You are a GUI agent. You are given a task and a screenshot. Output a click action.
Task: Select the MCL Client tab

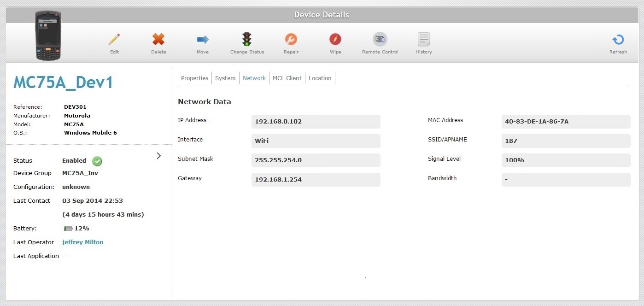click(287, 78)
